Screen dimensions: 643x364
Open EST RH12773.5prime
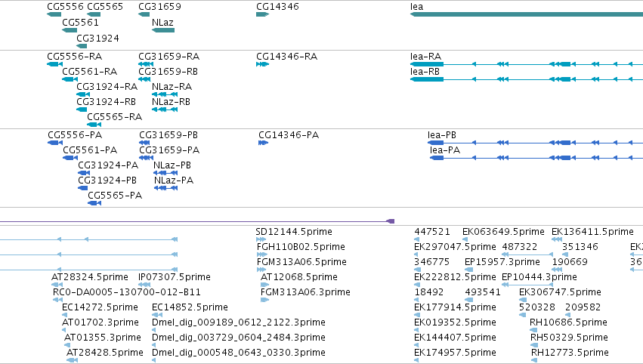570,353
